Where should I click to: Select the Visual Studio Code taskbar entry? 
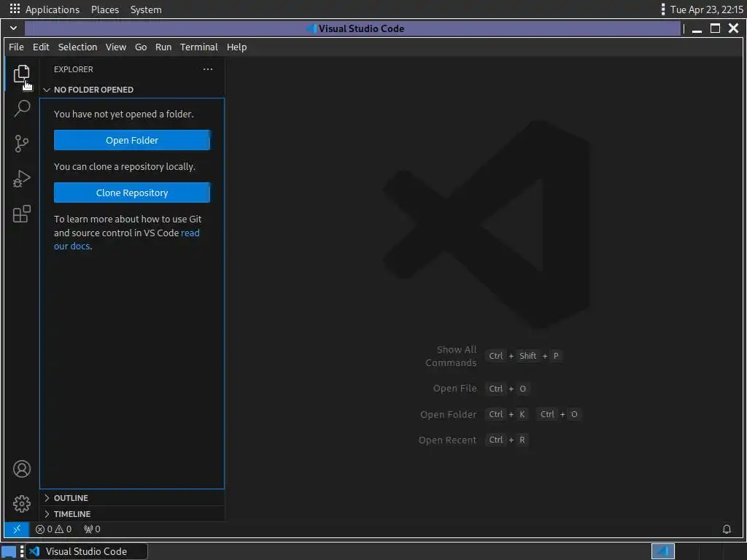click(x=86, y=551)
